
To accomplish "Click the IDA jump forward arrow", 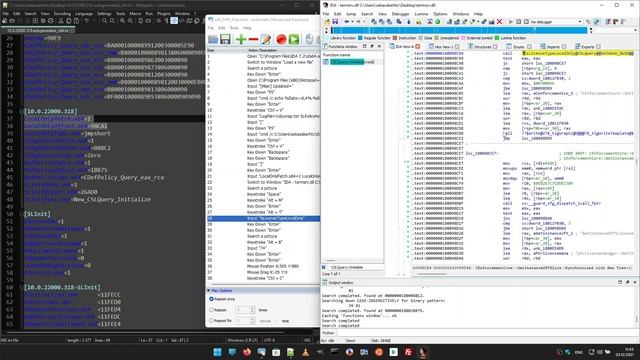I will (358, 22).
